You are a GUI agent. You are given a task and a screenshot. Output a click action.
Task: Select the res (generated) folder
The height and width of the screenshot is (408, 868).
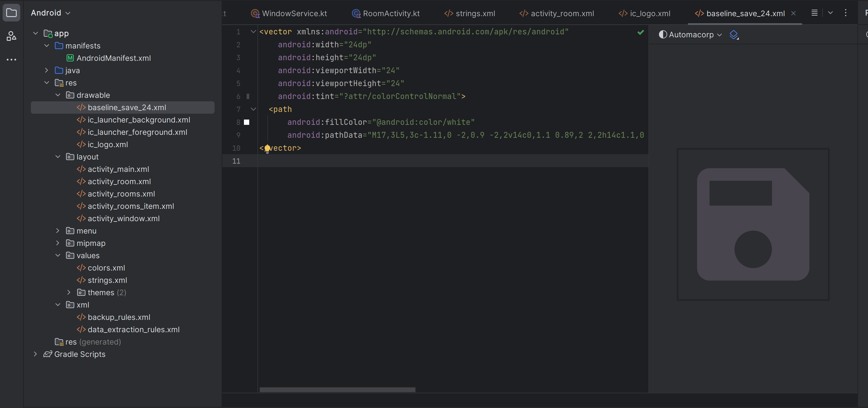(x=88, y=342)
